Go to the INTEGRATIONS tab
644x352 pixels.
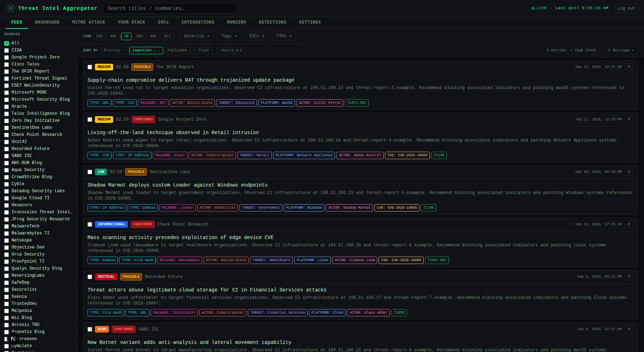click(x=198, y=23)
